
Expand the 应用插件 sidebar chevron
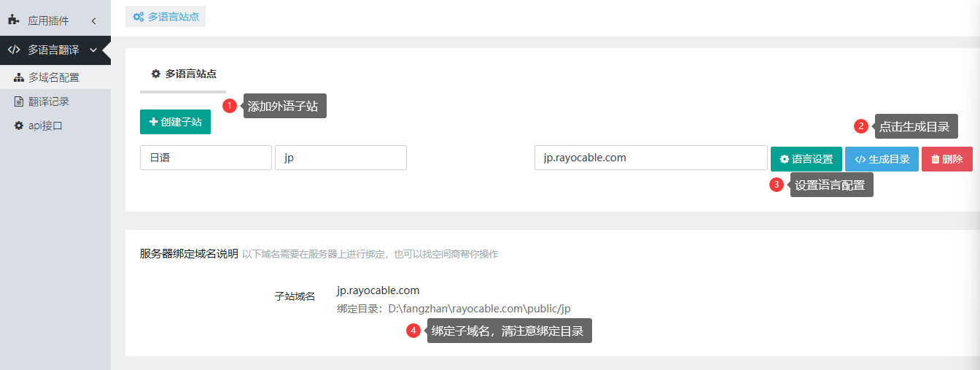pos(94,21)
